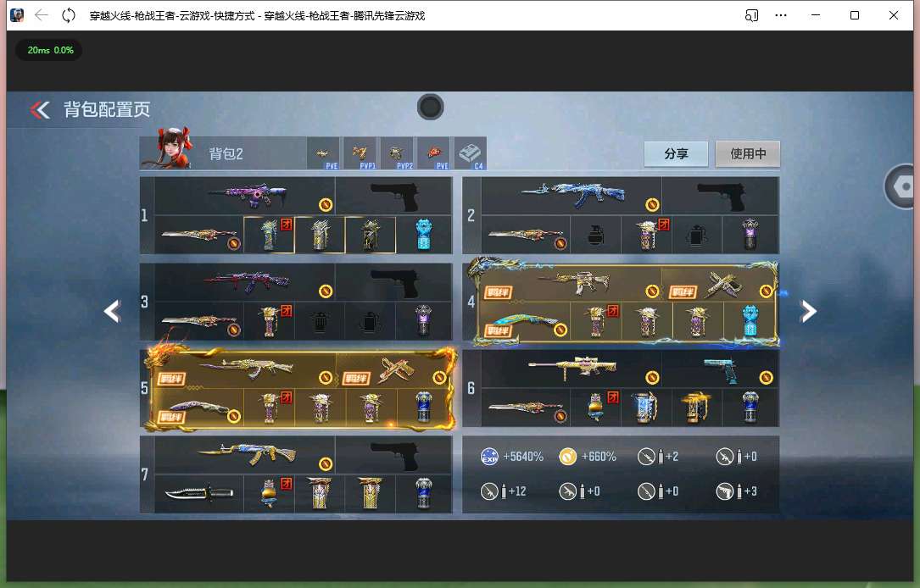Select golden cage grenade in slot 6
The width and height of the screenshot is (920, 588).
click(x=696, y=408)
